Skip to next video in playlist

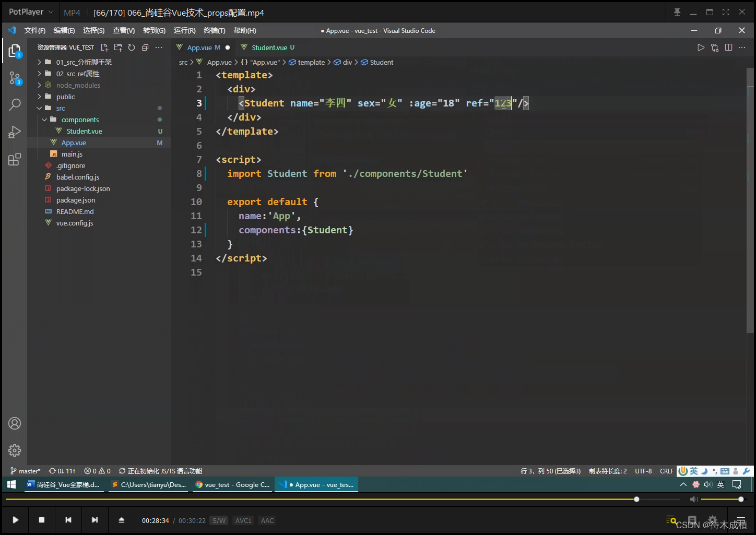(95, 520)
